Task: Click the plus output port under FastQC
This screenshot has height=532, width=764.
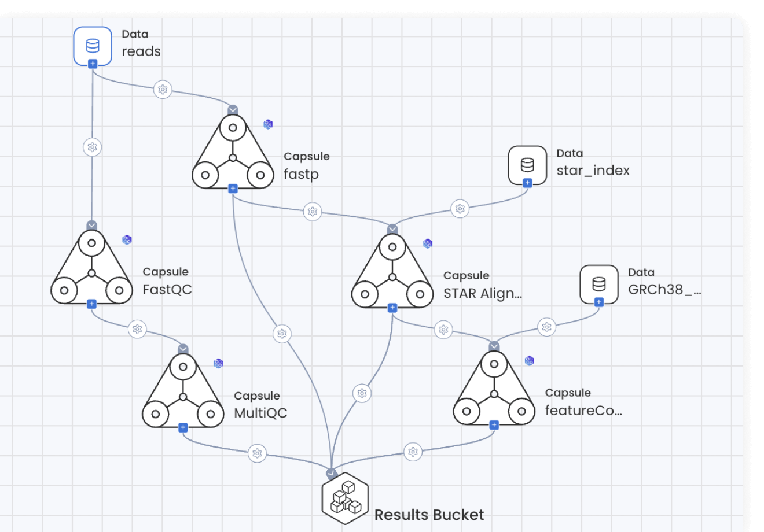Action: click(91, 304)
